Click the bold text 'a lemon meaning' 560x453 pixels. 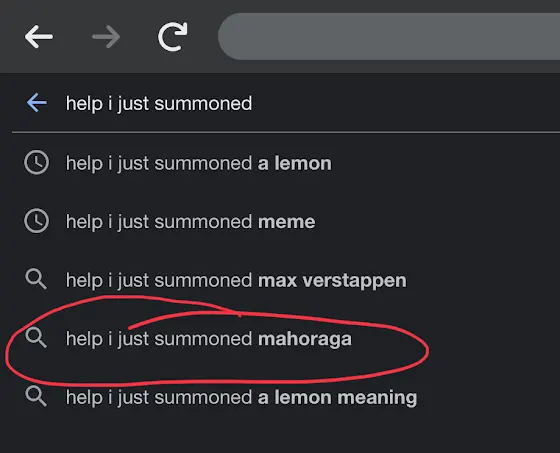coord(337,398)
